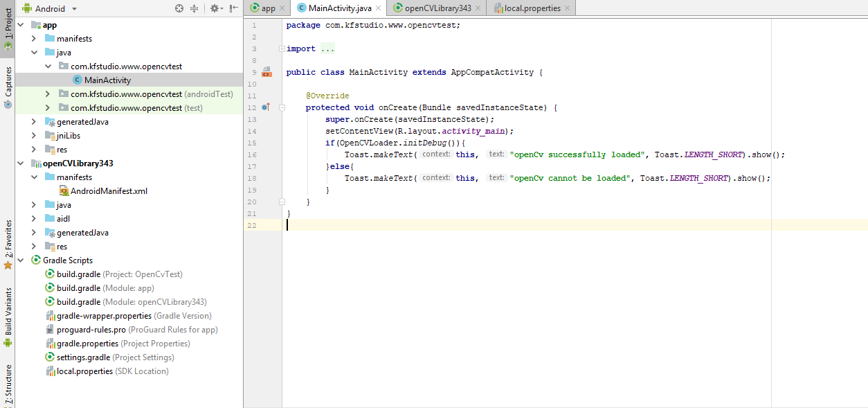Open the Build Variants side tool tab
Screen dimensions: 868x408
coord(8,318)
